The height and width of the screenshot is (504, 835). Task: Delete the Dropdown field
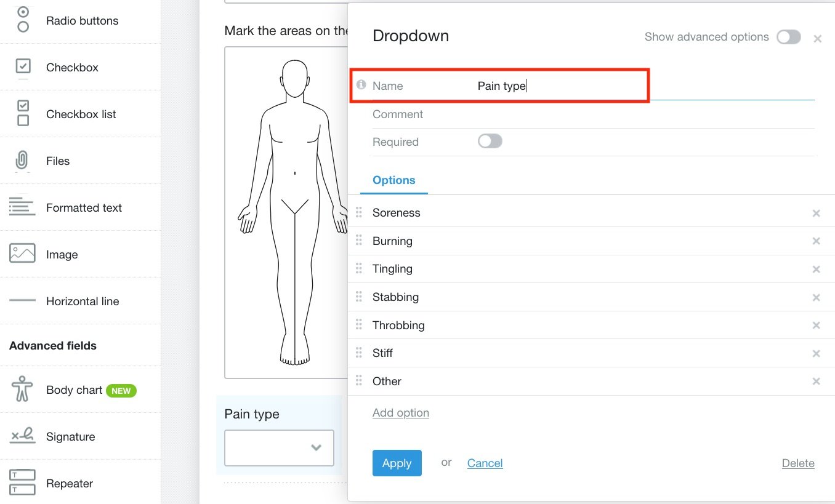pos(798,463)
